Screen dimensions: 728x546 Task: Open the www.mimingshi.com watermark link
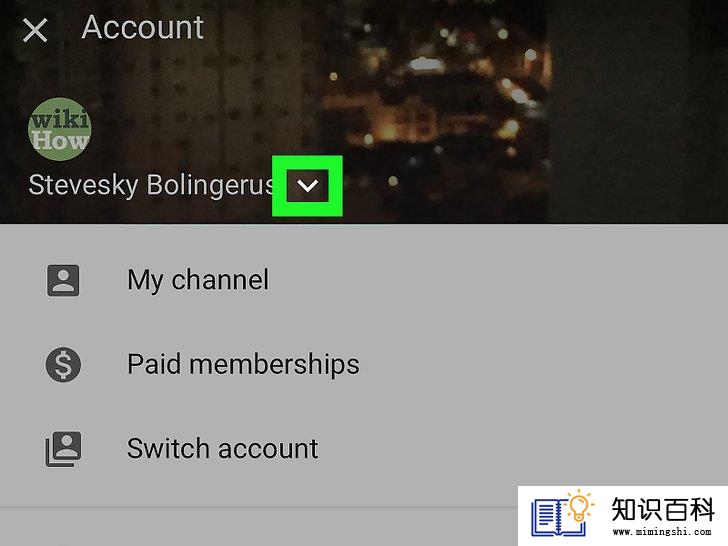(x=662, y=531)
